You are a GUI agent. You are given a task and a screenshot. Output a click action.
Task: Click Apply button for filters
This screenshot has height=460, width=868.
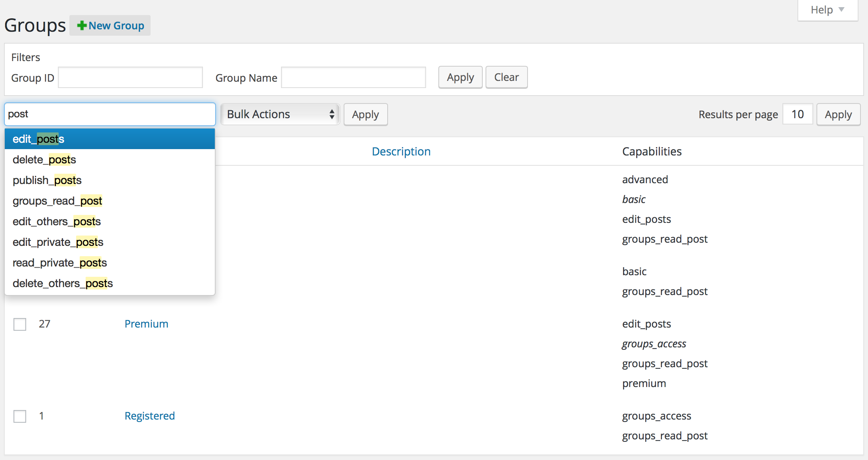[460, 77]
